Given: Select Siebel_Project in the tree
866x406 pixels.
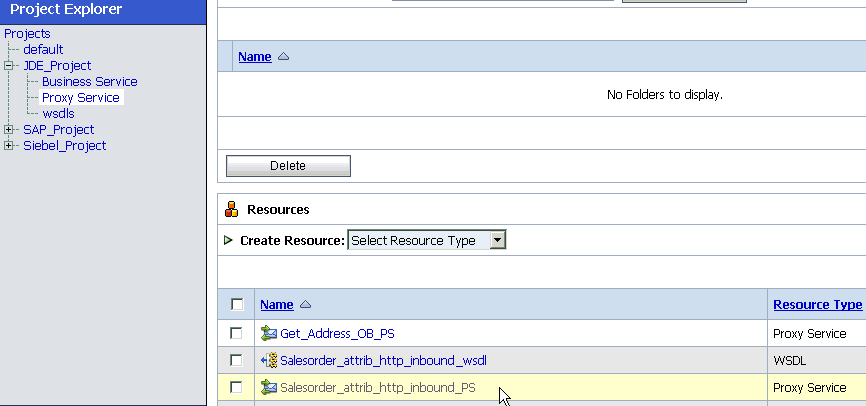Looking at the screenshot, I should tap(65, 146).
